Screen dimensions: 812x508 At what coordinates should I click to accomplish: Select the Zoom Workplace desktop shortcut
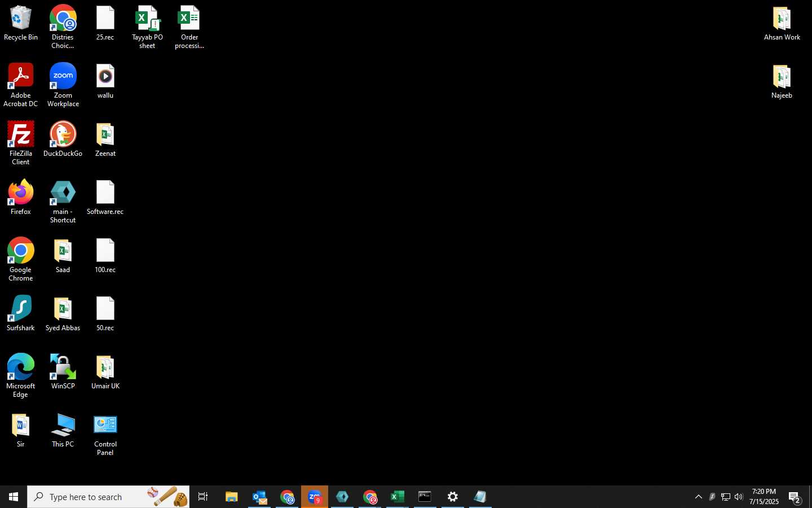[x=63, y=85]
